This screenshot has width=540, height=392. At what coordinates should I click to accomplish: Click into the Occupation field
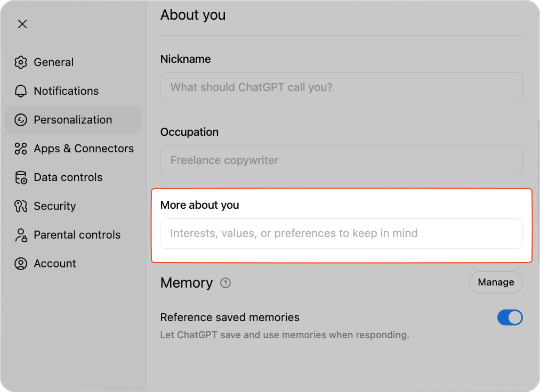click(341, 160)
